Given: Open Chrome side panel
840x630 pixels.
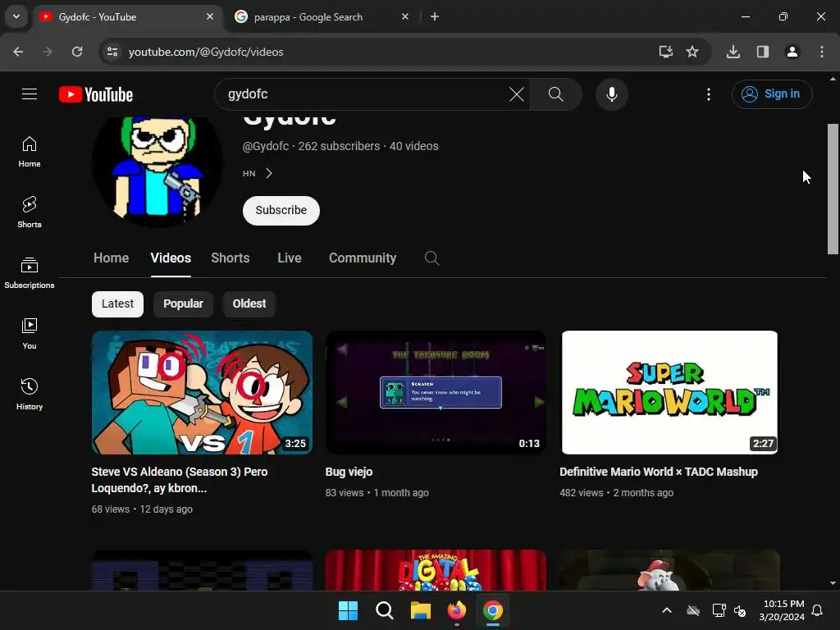Looking at the screenshot, I should [x=763, y=52].
